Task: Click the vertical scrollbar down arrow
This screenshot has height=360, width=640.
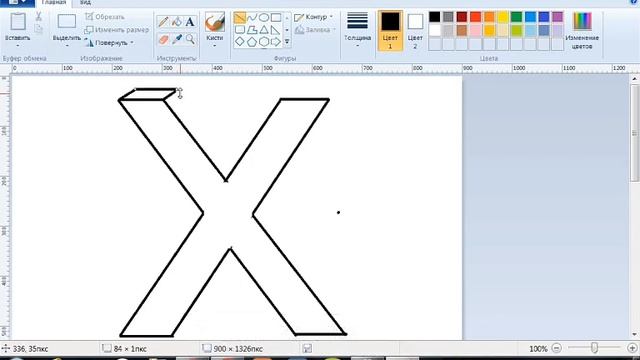Action: tap(634, 335)
